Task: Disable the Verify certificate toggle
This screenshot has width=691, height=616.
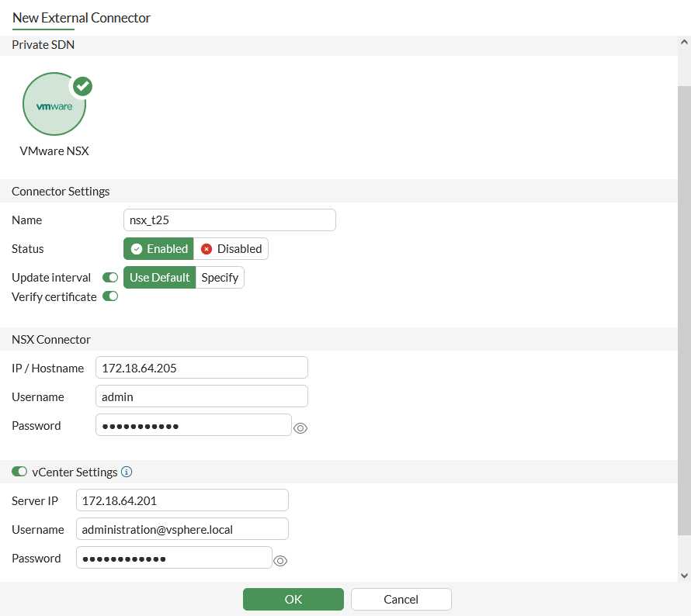Action: click(110, 296)
